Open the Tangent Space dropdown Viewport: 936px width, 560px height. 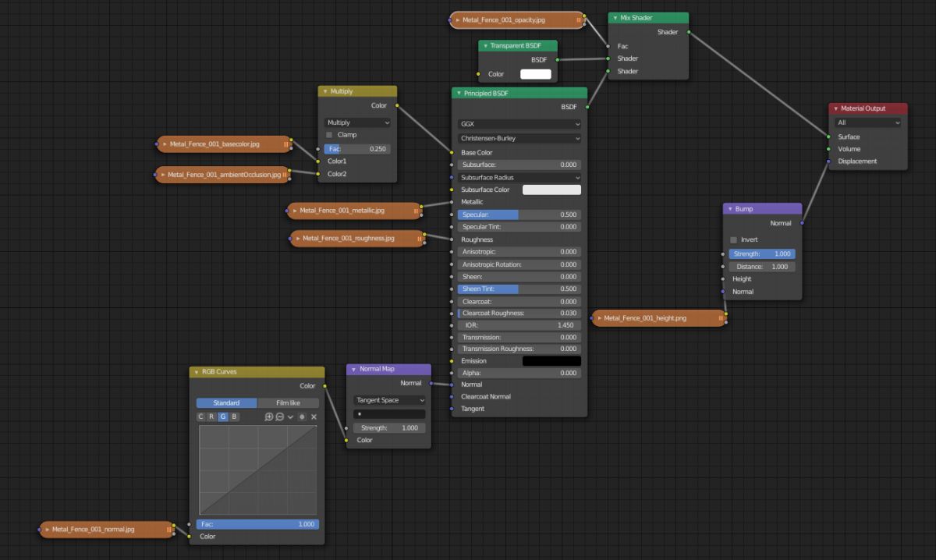[x=389, y=400]
